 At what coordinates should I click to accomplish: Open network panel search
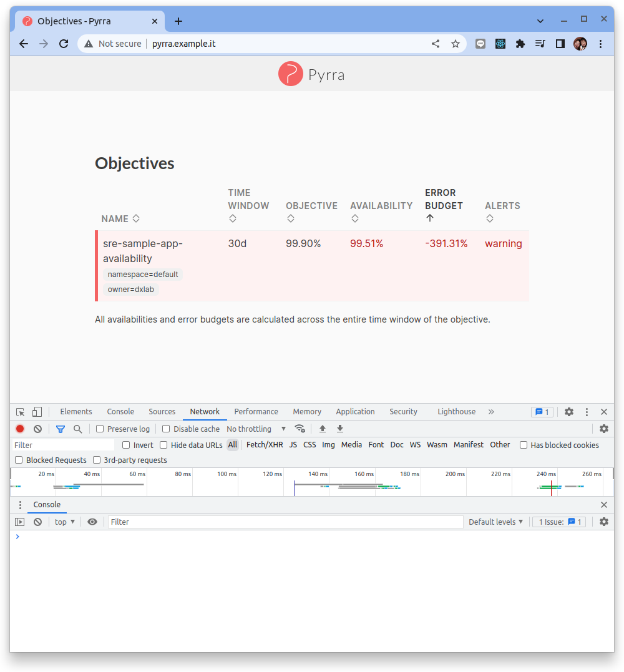77,429
